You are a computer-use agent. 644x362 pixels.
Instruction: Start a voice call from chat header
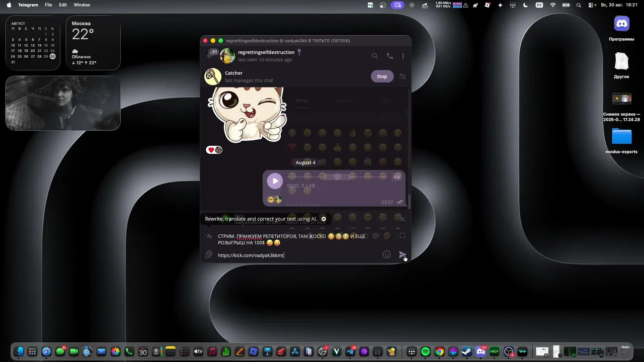click(x=390, y=56)
